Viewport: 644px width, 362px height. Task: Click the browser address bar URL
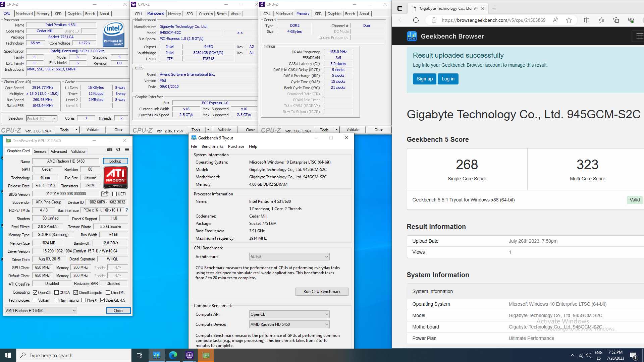tap(493, 20)
